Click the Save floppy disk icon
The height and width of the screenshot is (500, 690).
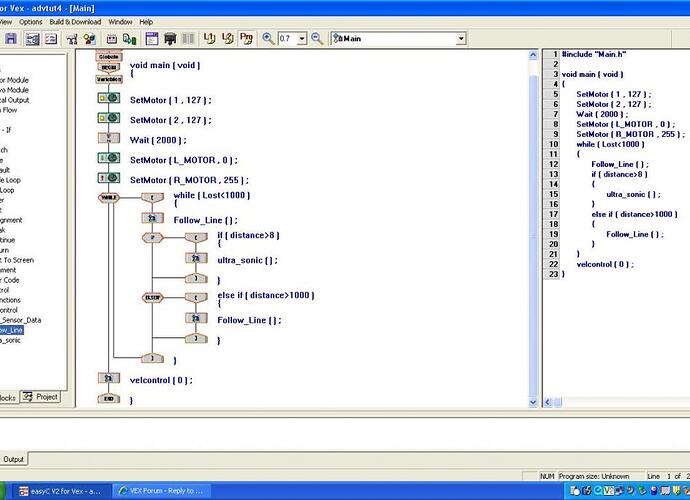11,39
